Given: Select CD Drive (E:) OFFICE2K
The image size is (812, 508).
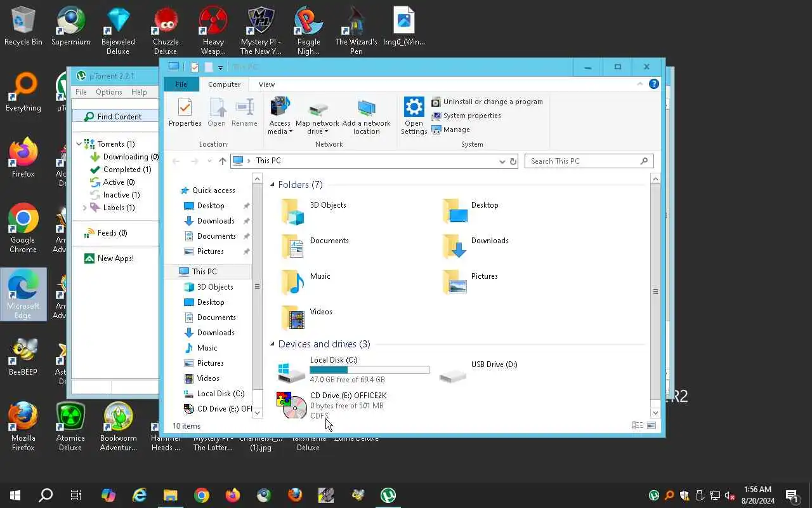Looking at the screenshot, I should pyautogui.click(x=332, y=405).
